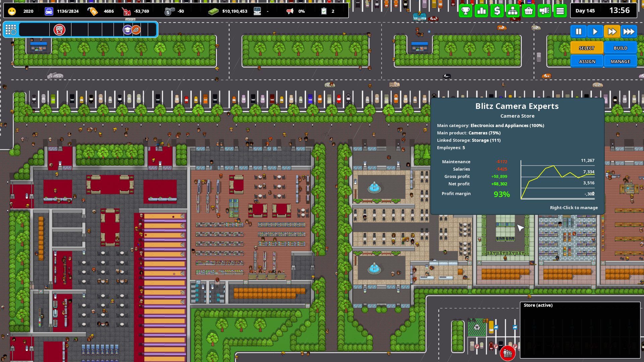Switch to ASSIGN mode
The image size is (644, 362).
tap(587, 61)
